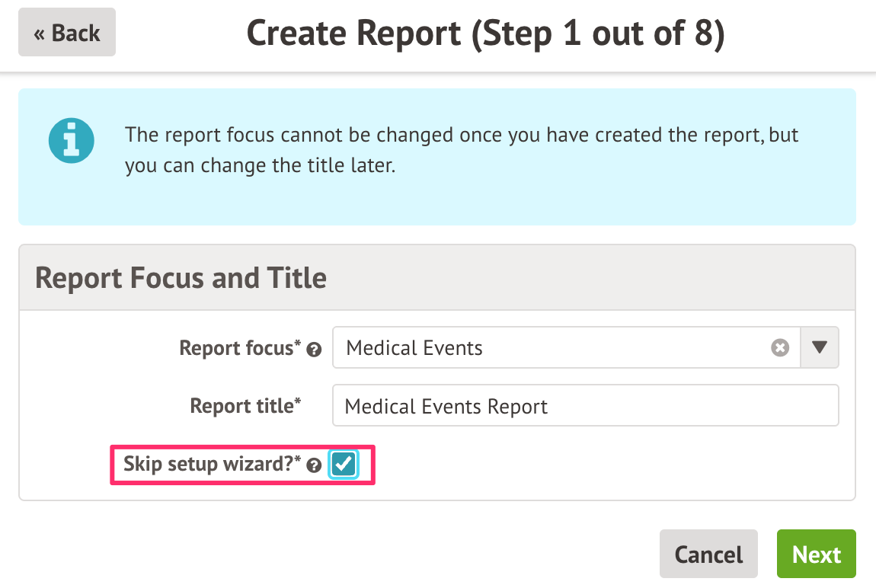Click the Report Focus and Title panel header
The width and height of the screenshot is (876, 588).
(x=181, y=278)
